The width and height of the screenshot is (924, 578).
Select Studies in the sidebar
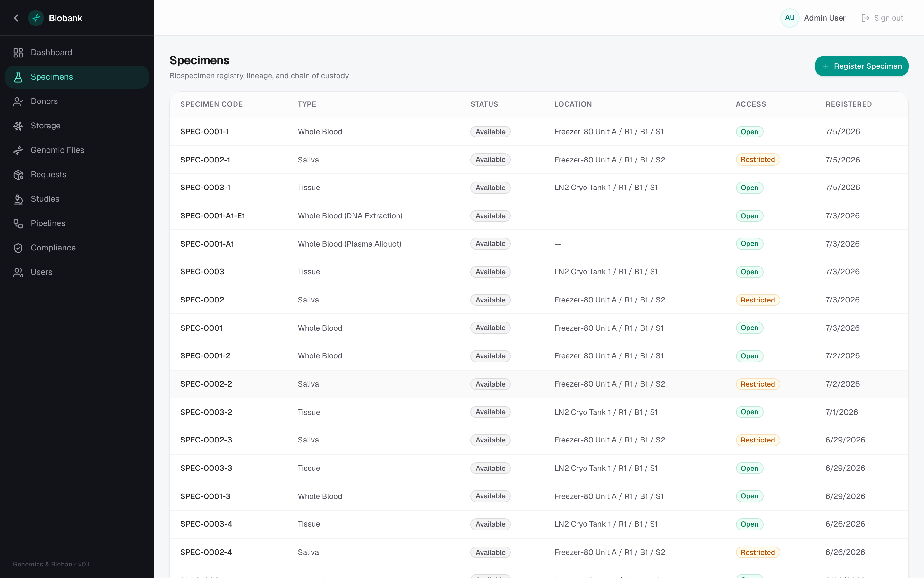(77, 199)
